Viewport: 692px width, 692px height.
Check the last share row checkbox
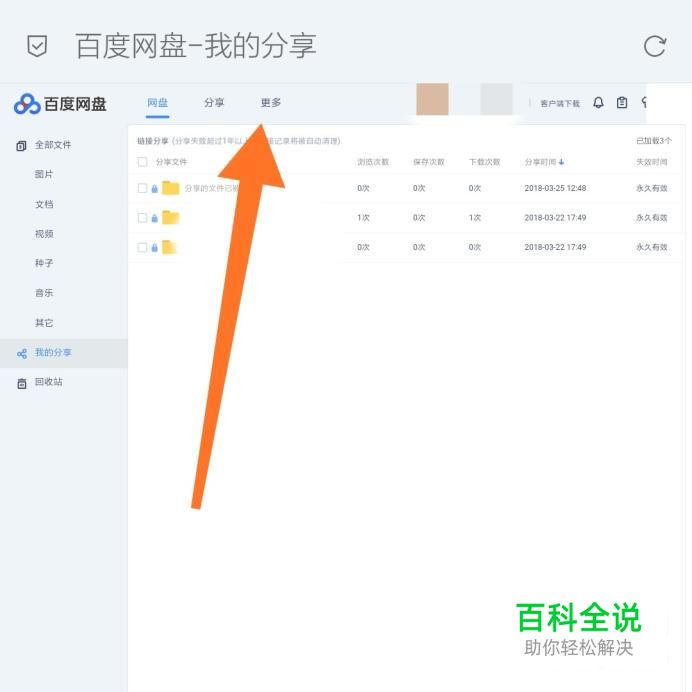pyautogui.click(x=142, y=247)
